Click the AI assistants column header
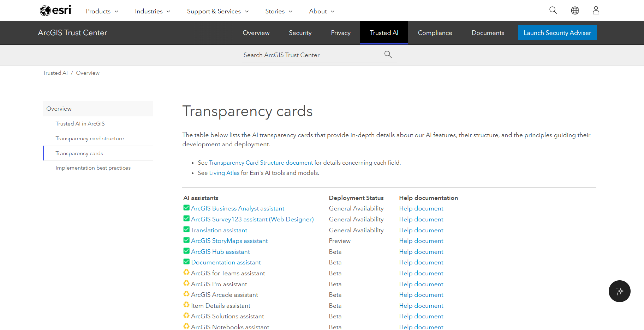 201,198
